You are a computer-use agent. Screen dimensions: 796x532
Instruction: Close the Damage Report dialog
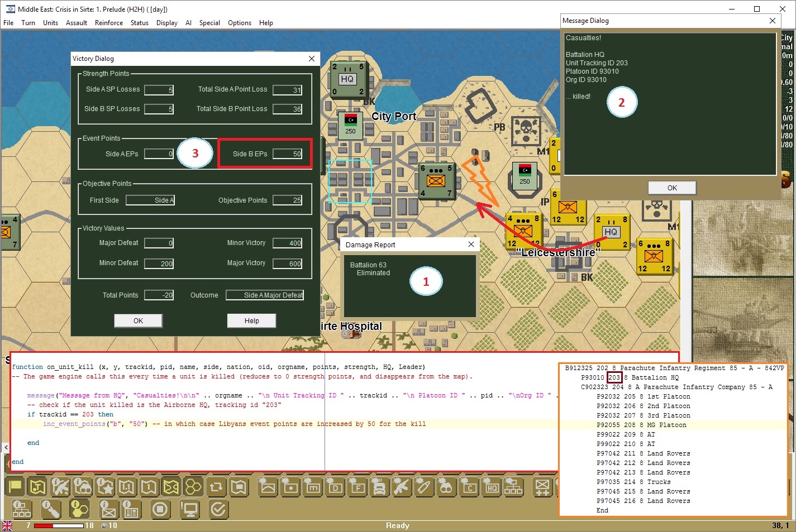tap(471, 245)
